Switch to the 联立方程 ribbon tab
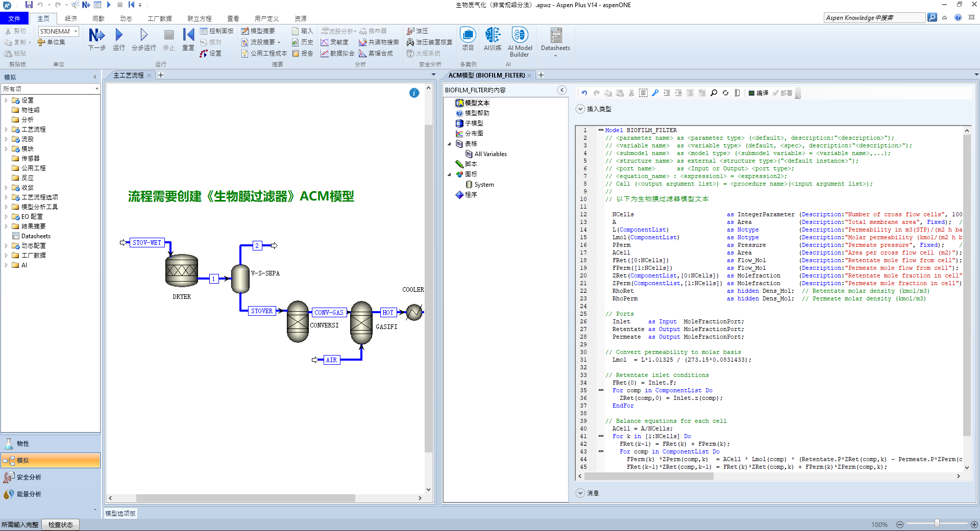Viewport: 980px width, 531px height. click(199, 18)
